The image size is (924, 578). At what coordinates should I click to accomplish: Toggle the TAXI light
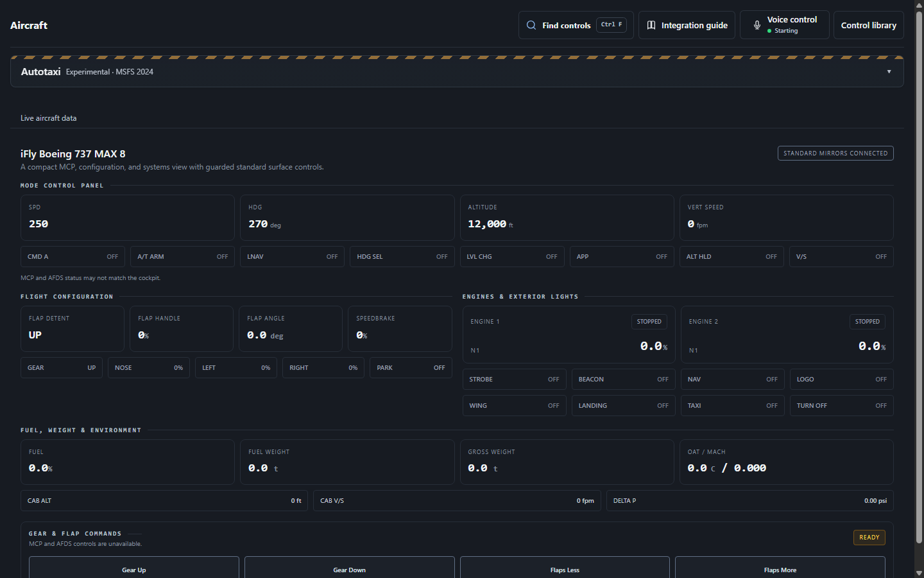tap(732, 406)
